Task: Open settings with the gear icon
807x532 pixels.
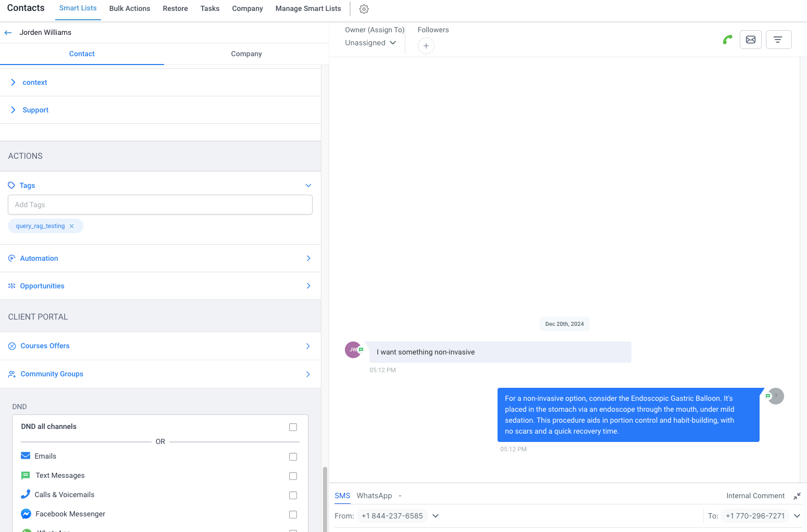Action: [x=364, y=9]
